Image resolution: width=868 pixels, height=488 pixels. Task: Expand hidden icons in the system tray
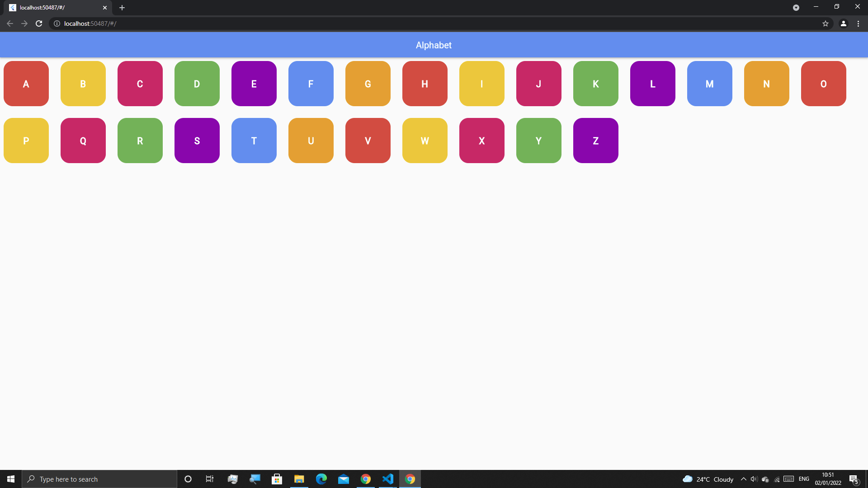pos(743,479)
